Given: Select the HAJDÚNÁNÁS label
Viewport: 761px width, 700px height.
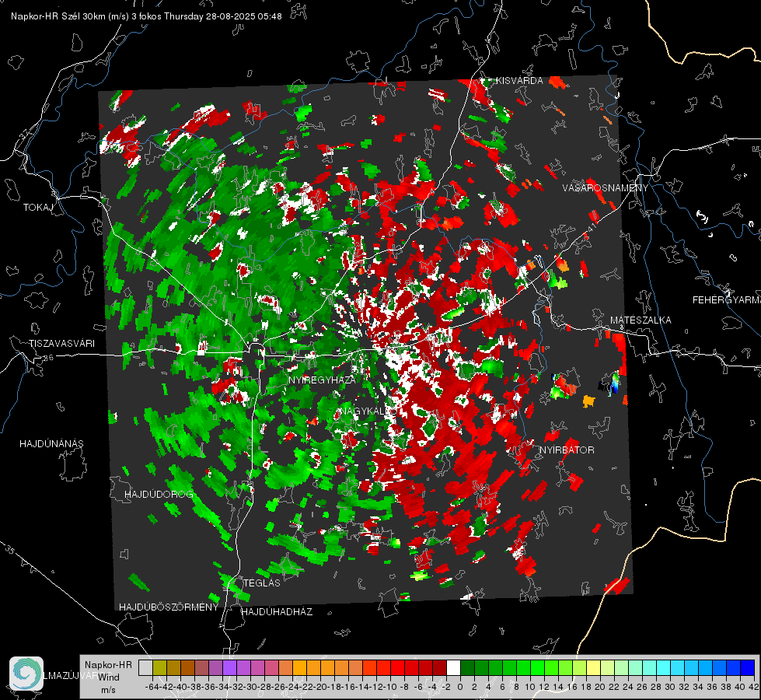Looking at the screenshot, I should coord(51,443).
